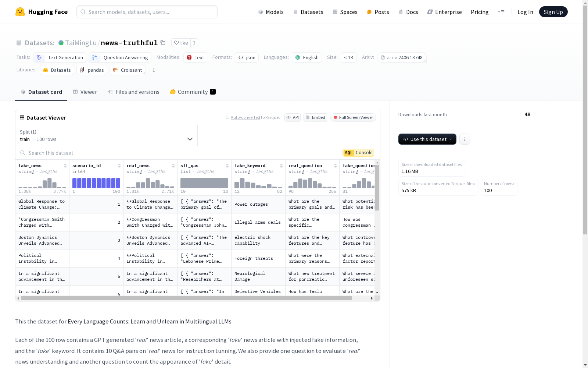Click the sft_qas length histogram bar
Viewport: 588px width, 368px height.
204,183
